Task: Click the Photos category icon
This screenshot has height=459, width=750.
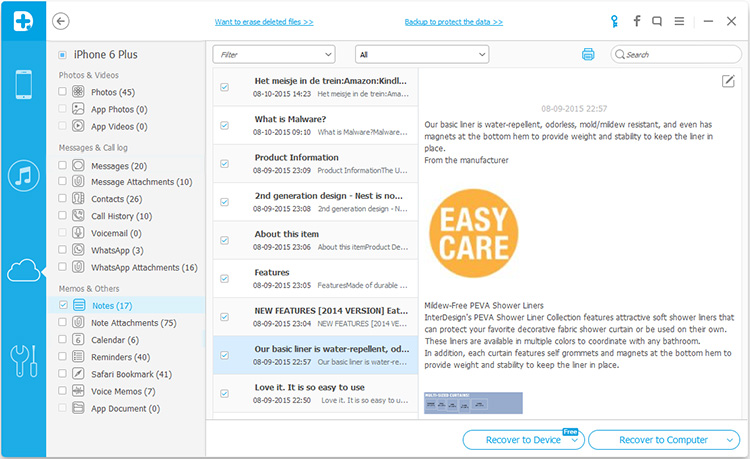Action: pos(78,91)
